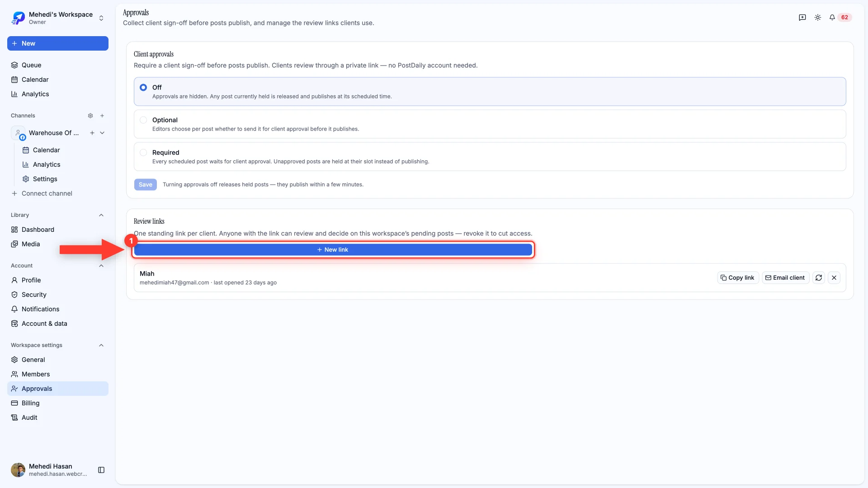Go to Profile settings
868x488 pixels.
click(58, 280)
